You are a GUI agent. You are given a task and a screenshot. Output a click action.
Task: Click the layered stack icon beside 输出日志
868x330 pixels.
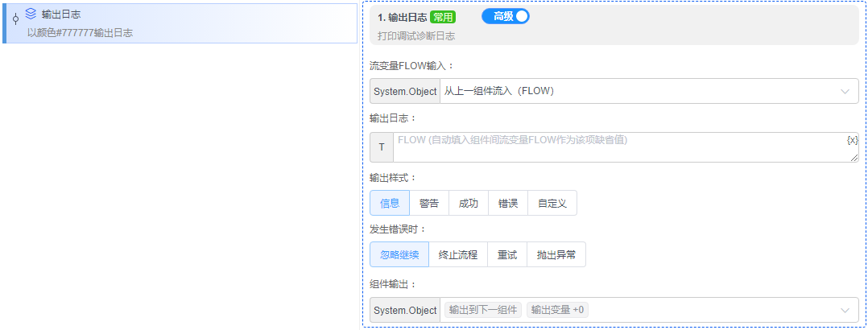(x=31, y=14)
